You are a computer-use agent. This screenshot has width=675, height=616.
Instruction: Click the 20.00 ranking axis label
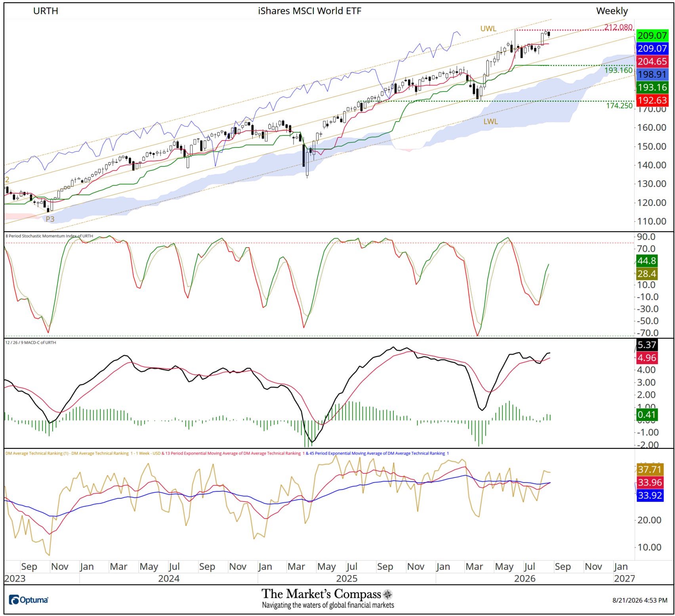point(649,520)
